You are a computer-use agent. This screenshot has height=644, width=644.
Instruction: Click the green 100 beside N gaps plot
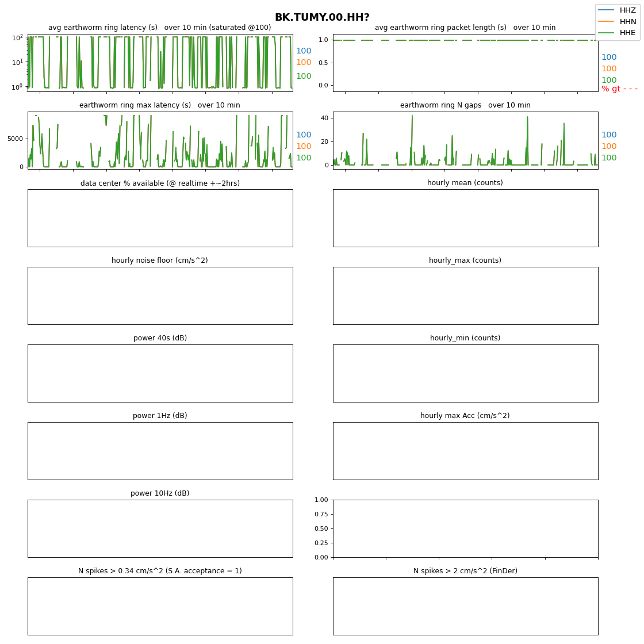click(609, 158)
